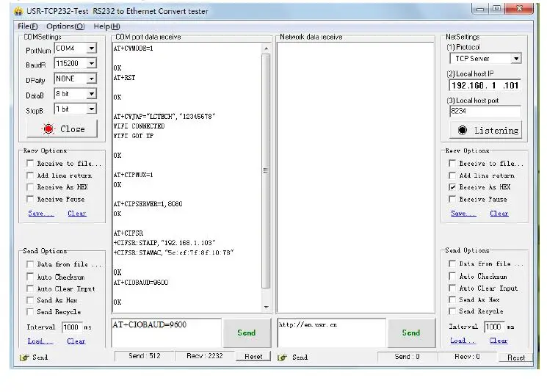Click Load link in network Send Options
The height and width of the screenshot is (392, 547).
463,341
